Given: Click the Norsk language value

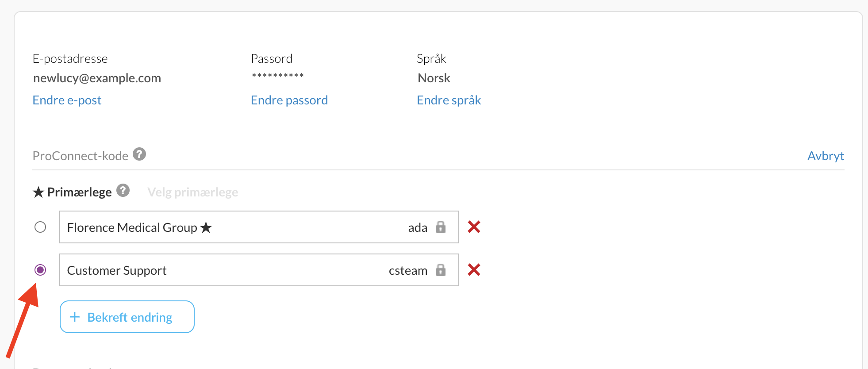Looking at the screenshot, I should [x=434, y=78].
